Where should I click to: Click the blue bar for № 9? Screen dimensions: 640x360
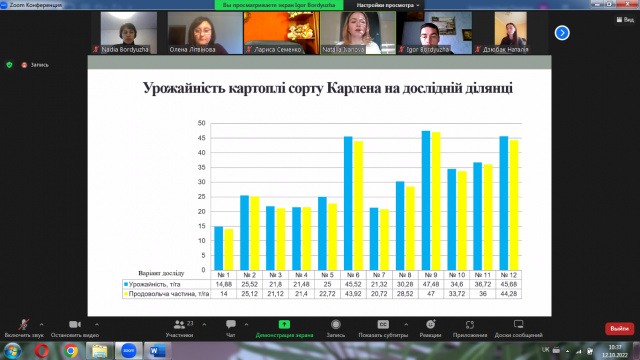tap(426, 200)
